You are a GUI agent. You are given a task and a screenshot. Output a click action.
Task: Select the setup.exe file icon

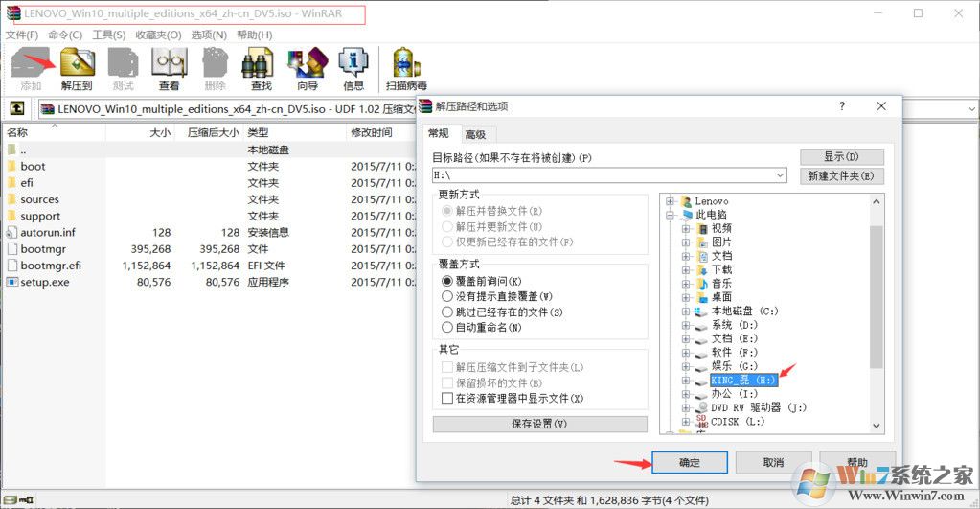(x=11, y=282)
